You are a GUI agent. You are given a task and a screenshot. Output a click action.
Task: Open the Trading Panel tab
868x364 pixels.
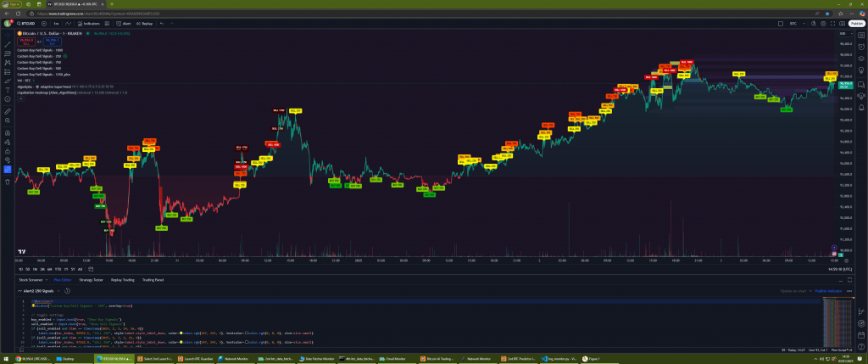153,279
